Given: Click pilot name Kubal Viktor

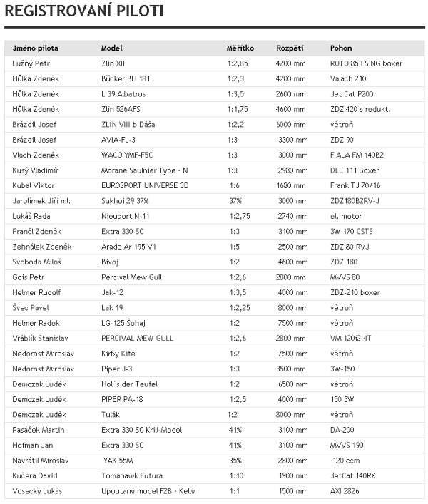Looking at the screenshot, I should pos(34,185).
